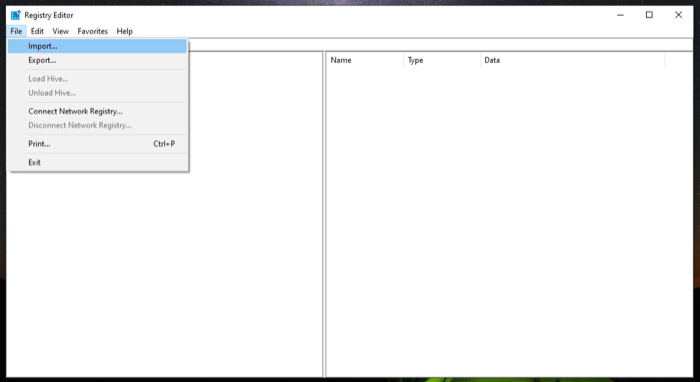Viewport: 700px width, 382px height.
Task: Select Exit in the File menu
Action: 97,162
